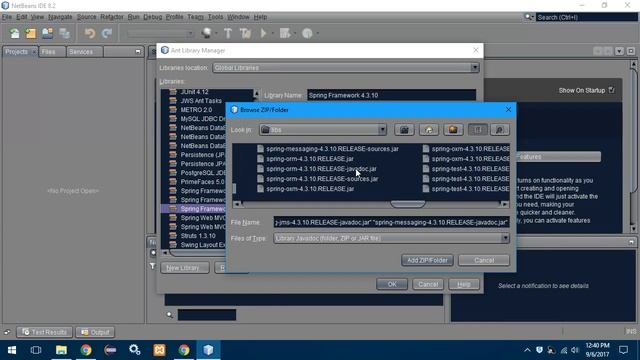
Task: Minimize the Projects panel group
Action: [x=138, y=52]
